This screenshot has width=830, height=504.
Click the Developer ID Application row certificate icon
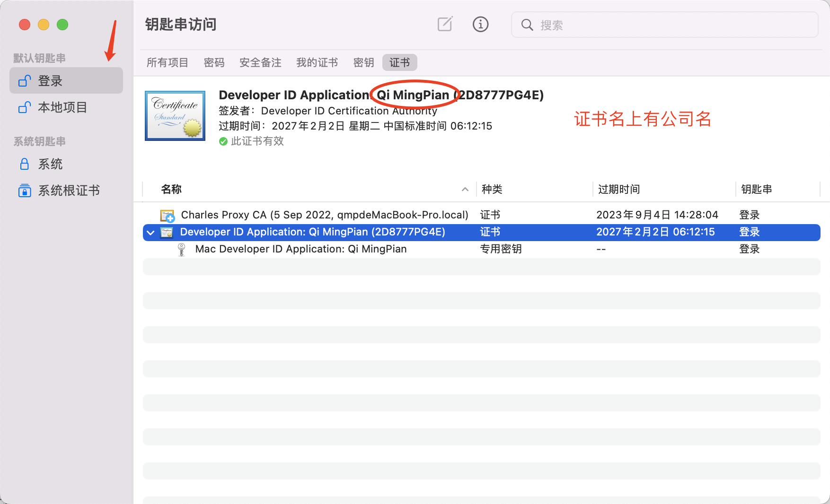(x=167, y=232)
